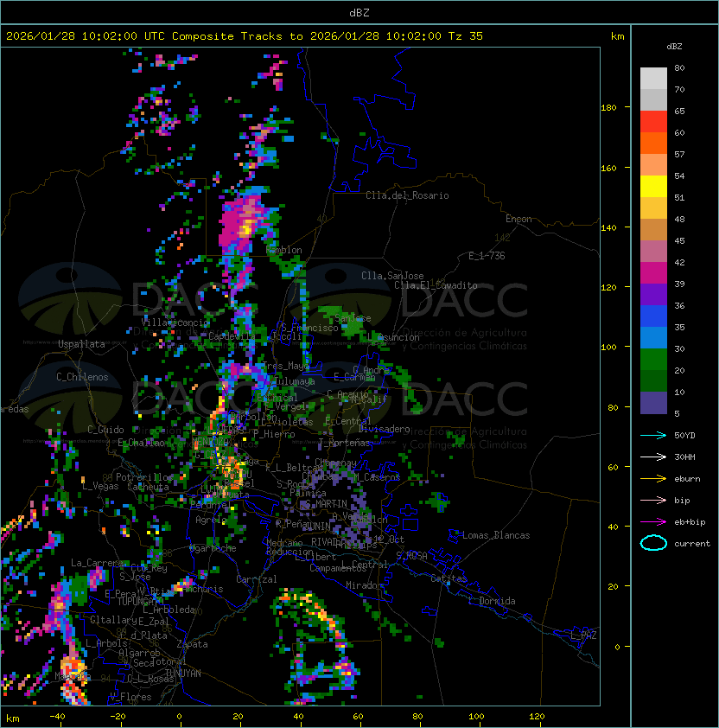Click the 'E_1-736' map label
Viewport: 719px width, 728px height.
[487, 256]
